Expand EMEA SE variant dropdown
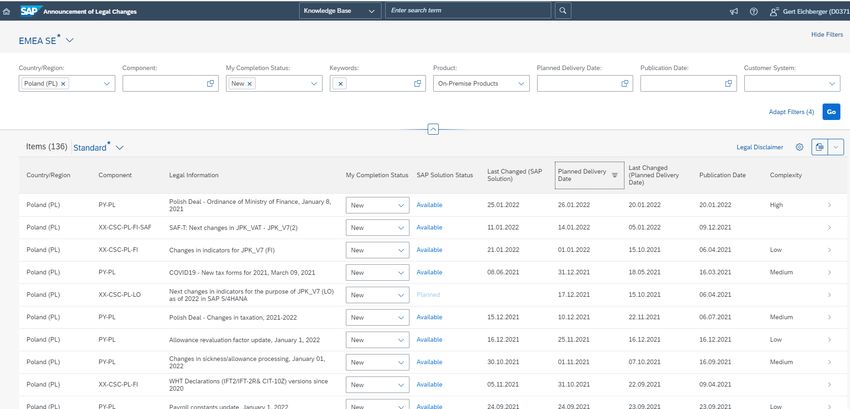The height and width of the screenshot is (409, 850). point(70,41)
